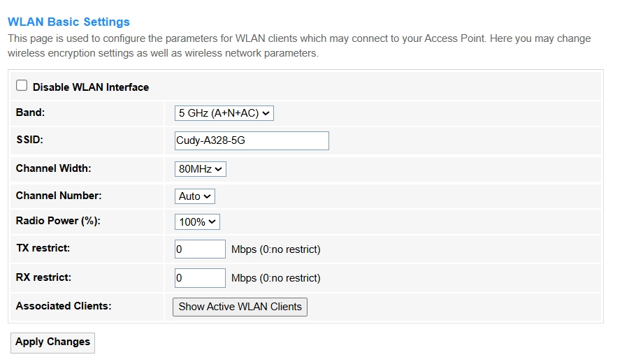622x364 pixels.
Task: Click the WLAN Basic Settings heading
Action: pyautogui.click(x=68, y=22)
